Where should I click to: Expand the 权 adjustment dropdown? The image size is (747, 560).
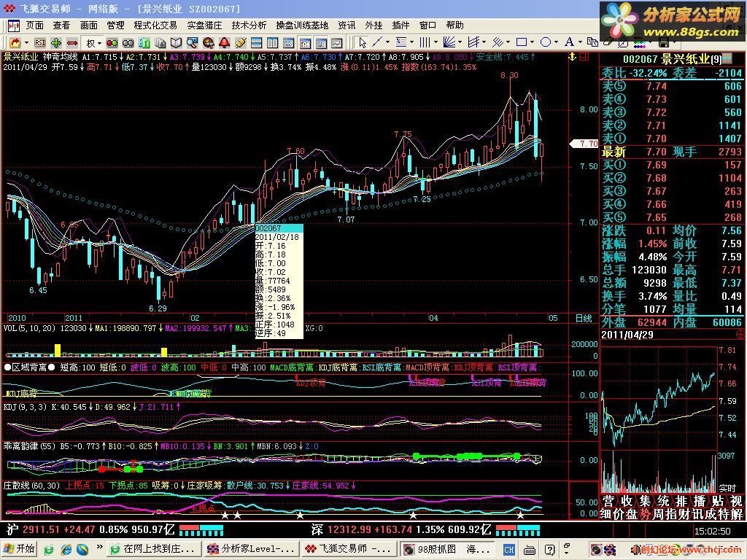99,43
